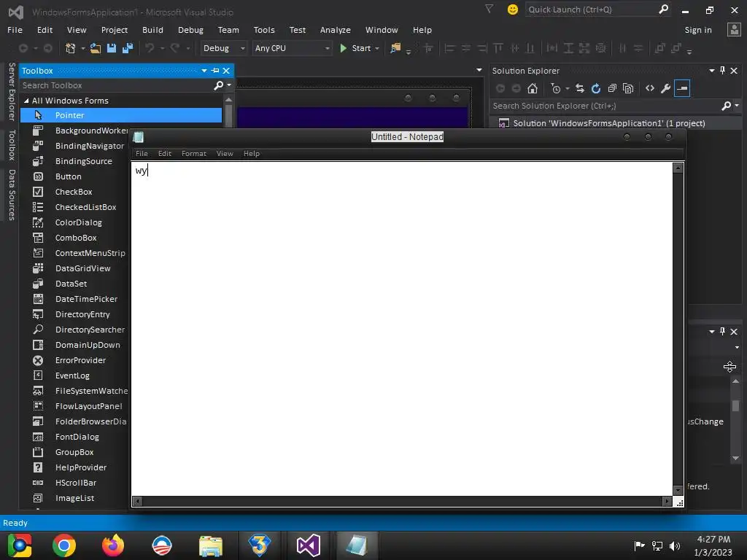Click the feedback smiley icon

(x=513, y=9)
